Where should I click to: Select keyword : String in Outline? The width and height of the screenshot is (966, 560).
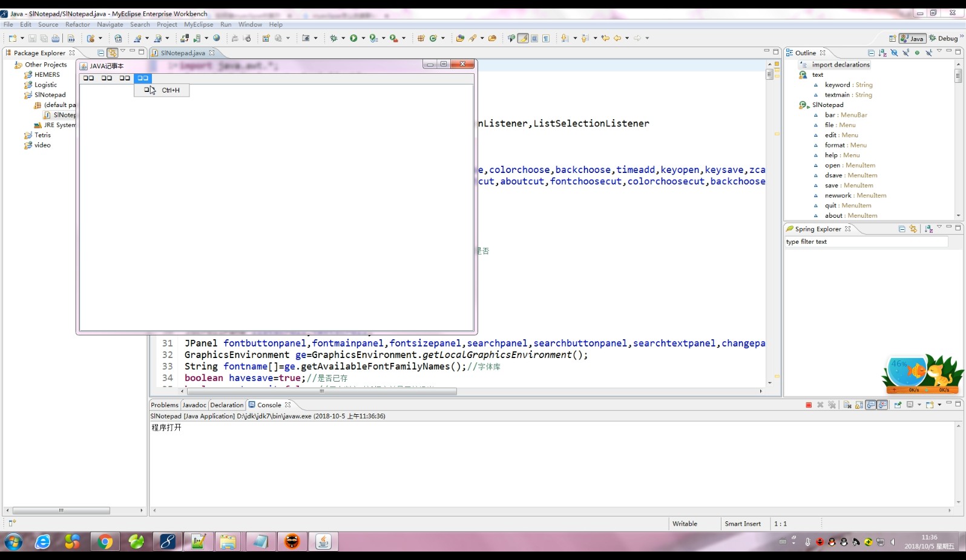point(849,85)
